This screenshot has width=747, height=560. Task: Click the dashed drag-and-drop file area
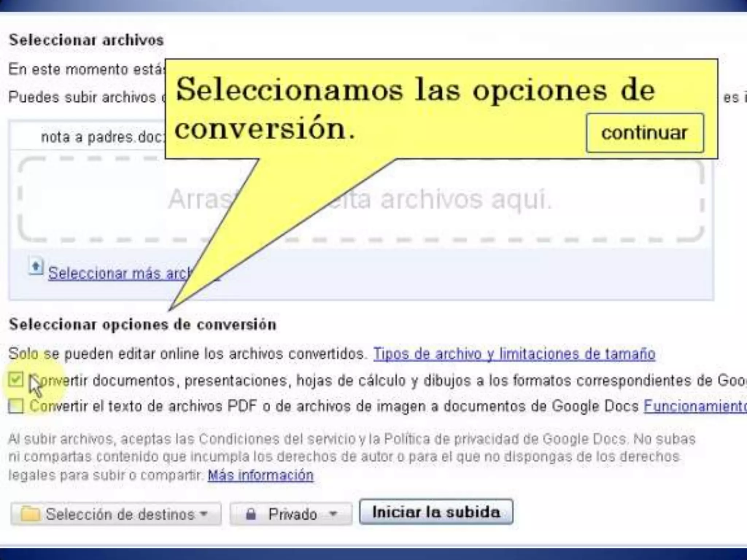pos(474,201)
